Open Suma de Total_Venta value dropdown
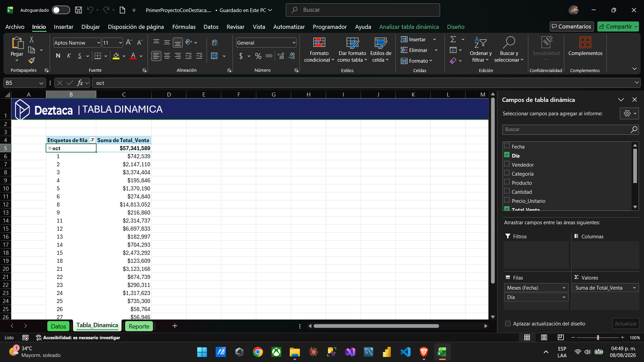 pos(634,288)
